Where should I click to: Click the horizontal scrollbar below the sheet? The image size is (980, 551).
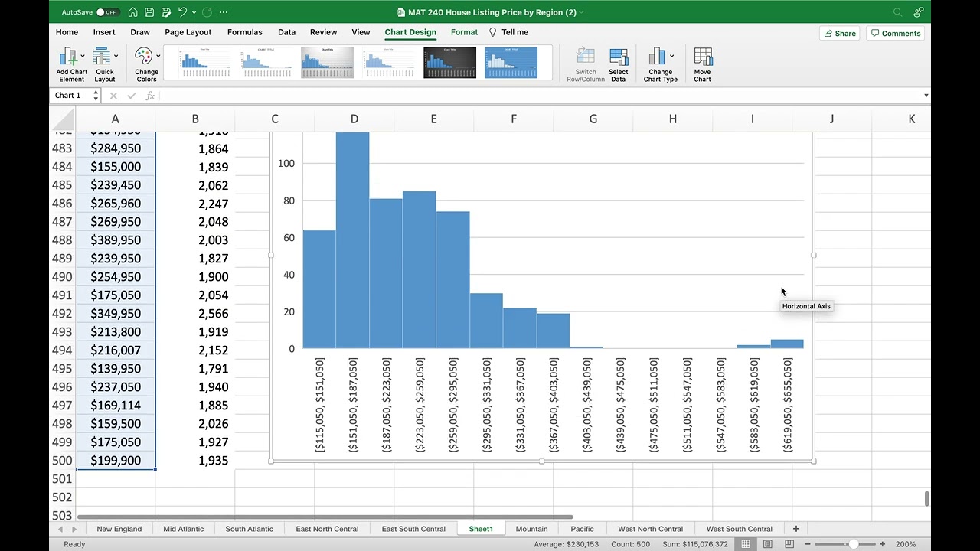click(325, 517)
